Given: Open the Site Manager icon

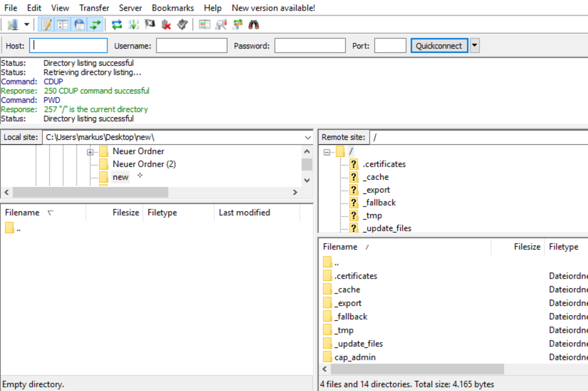Looking at the screenshot, I should [12, 24].
